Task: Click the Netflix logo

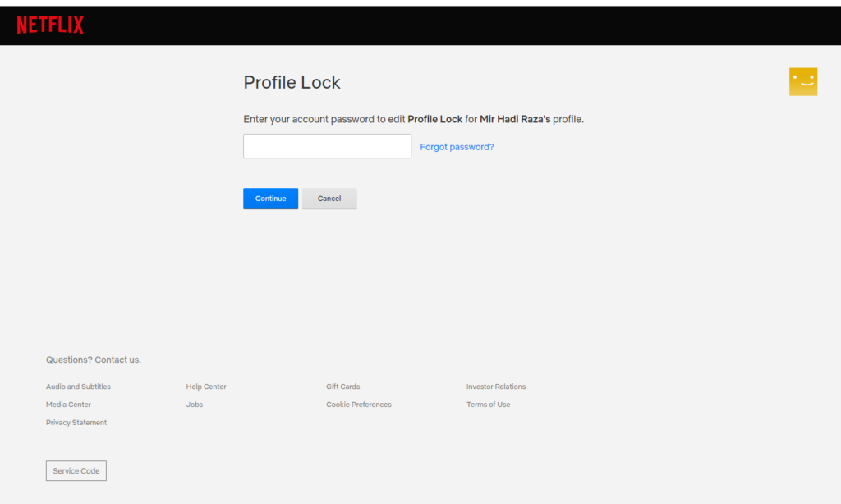Action: 50,25
